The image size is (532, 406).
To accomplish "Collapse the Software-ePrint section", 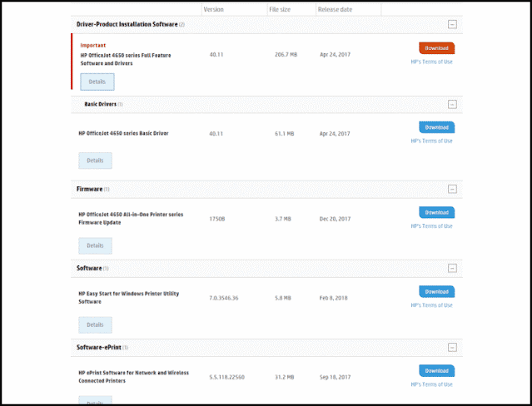I will (452, 347).
